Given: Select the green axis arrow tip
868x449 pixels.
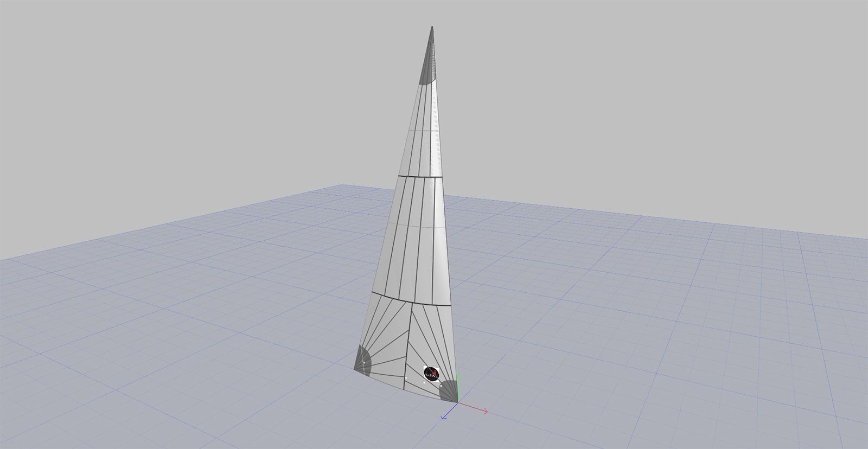Looking at the screenshot, I should coord(459,375).
